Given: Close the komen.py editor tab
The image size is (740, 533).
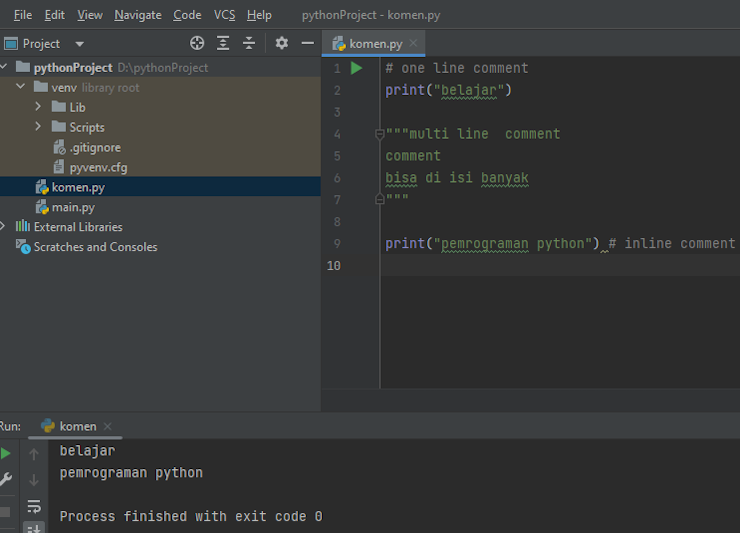Looking at the screenshot, I should point(413,43).
